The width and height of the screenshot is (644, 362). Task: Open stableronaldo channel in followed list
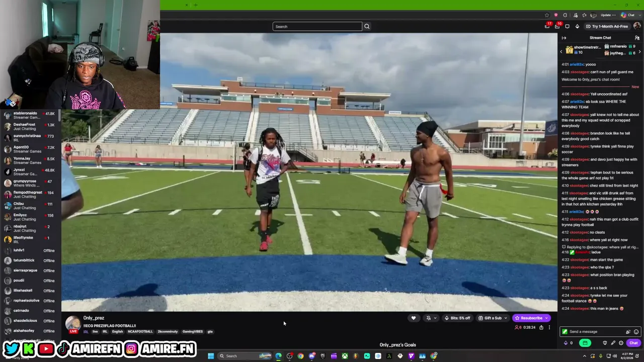tap(31, 115)
